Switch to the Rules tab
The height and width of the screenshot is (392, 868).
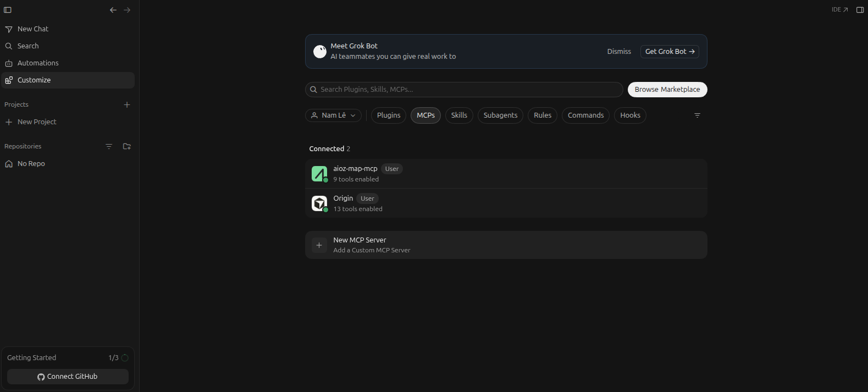(x=543, y=115)
